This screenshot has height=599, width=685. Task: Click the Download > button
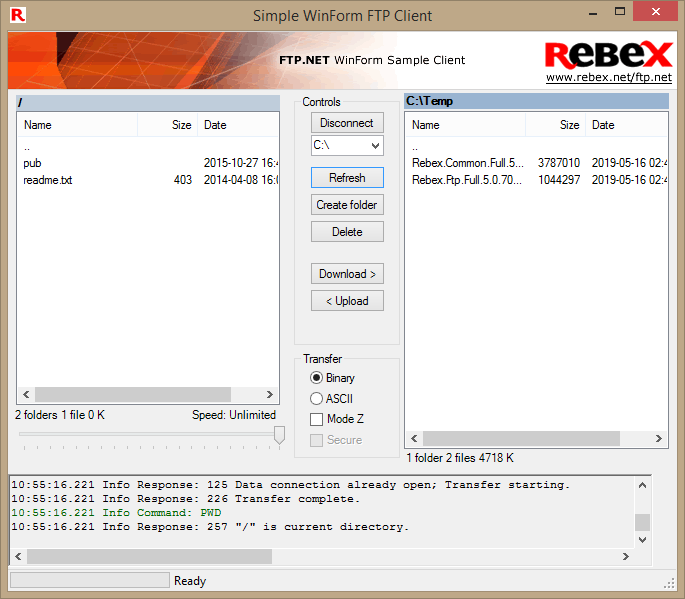[x=347, y=274]
